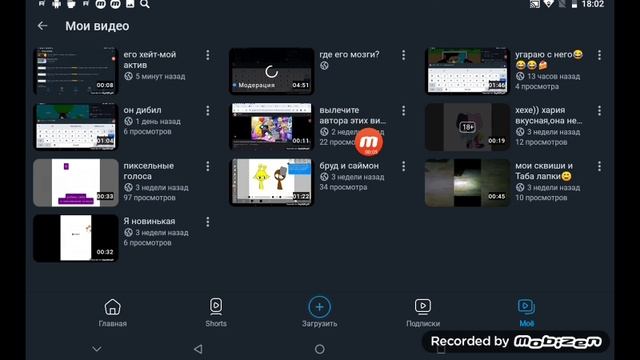The width and height of the screenshot is (640, 360).
Task: Tap the floating Mobizen recorder bubble
Action: click(369, 142)
